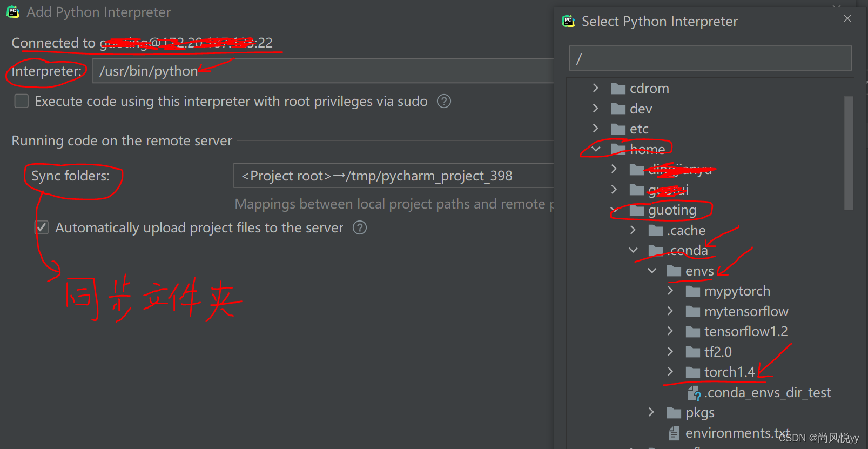The height and width of the screenshot is (449, 868).
Task: Select the .cache folder icon
Action: point(656,231)
